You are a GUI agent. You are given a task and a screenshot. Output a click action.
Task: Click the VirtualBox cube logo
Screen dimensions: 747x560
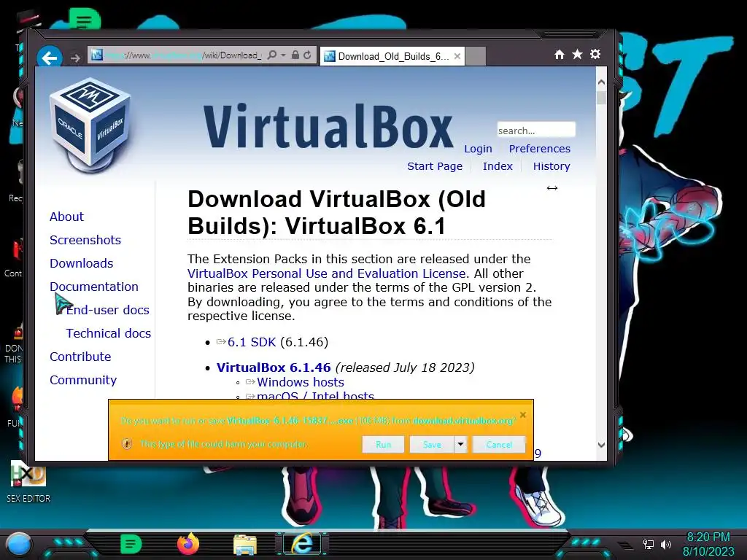click(x=90, y=125)
